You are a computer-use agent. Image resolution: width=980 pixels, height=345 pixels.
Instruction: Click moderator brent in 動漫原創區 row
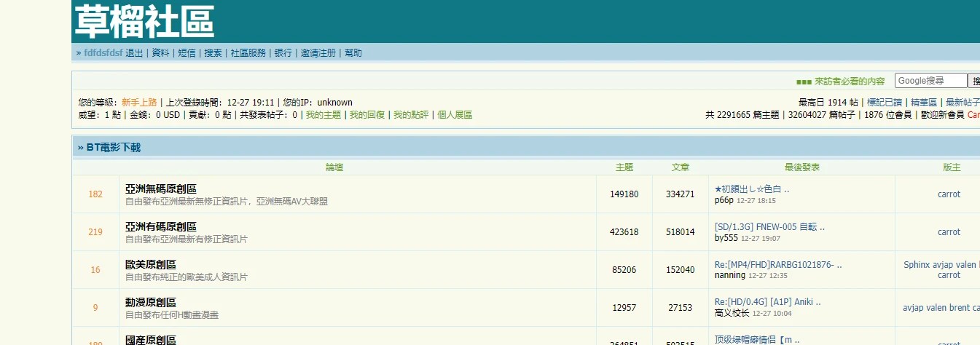[959, 308]
